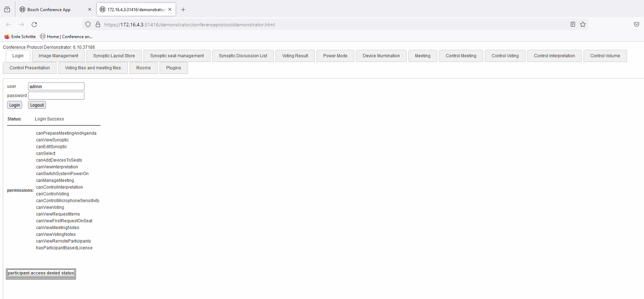Open the reader view icon
Viewport: 644px width, 299px height.
tap(573, 24)
